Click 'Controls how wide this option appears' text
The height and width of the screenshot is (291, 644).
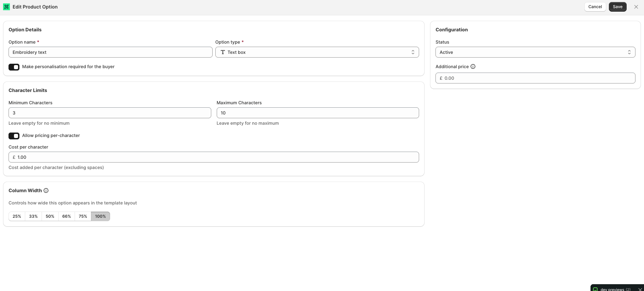click(x=73, y=203)
